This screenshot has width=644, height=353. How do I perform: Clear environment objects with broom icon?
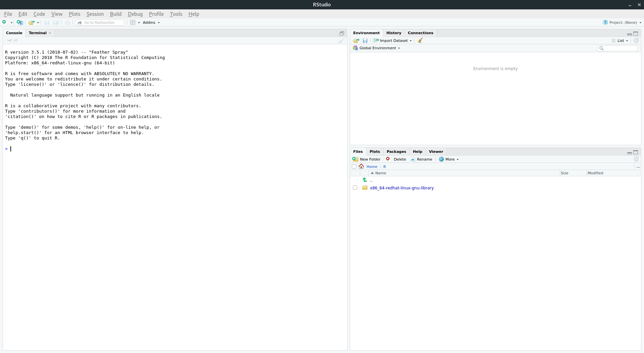[420, 40]
